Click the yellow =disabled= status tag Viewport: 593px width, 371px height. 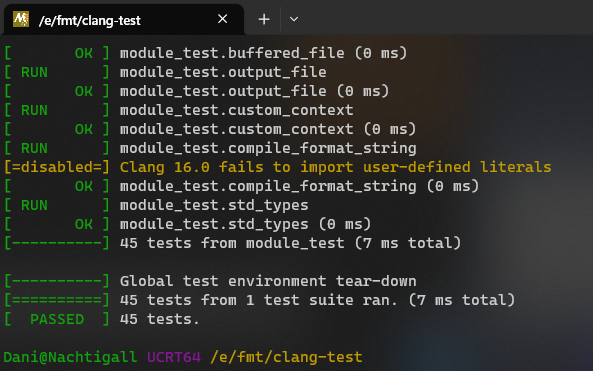point(57,167)
